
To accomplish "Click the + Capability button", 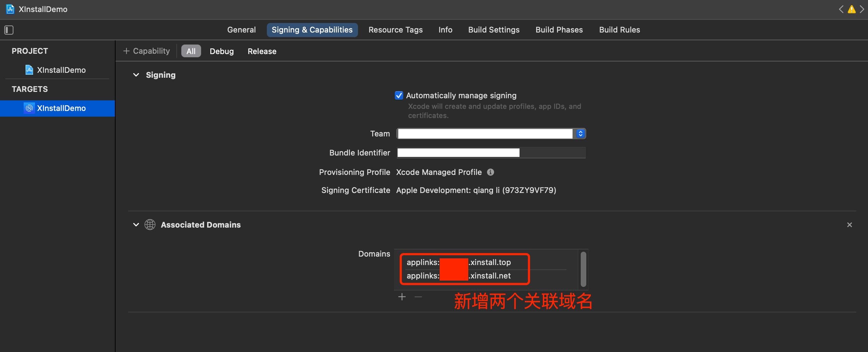I will [x=147, y=51].
